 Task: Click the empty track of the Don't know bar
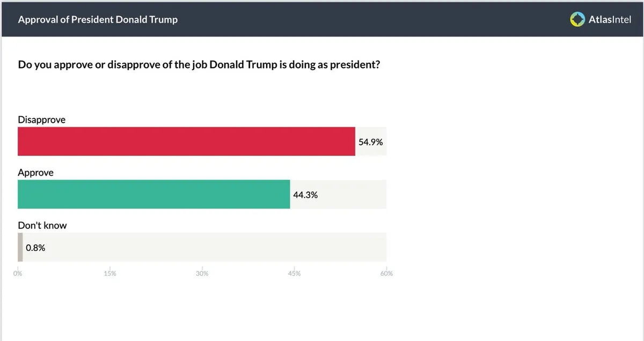click(215, 247)
